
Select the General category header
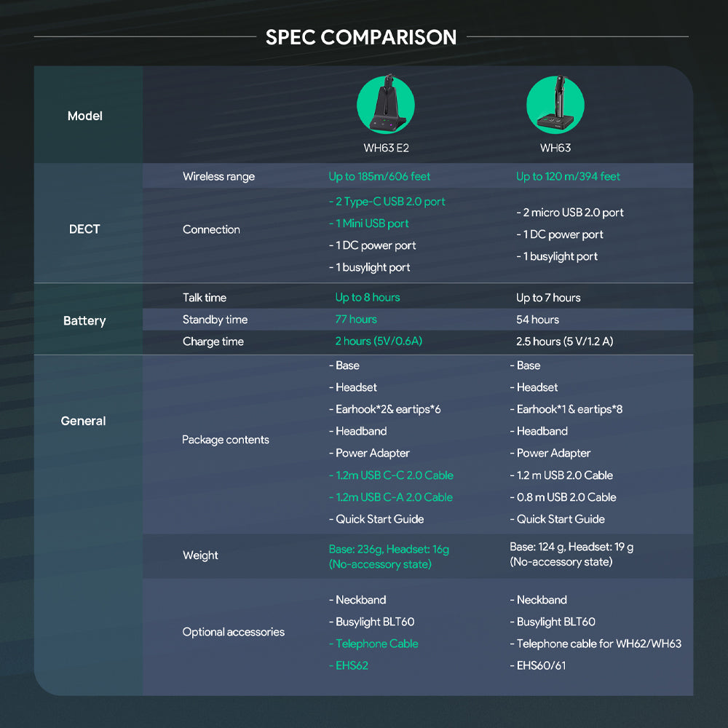point(84,421)
